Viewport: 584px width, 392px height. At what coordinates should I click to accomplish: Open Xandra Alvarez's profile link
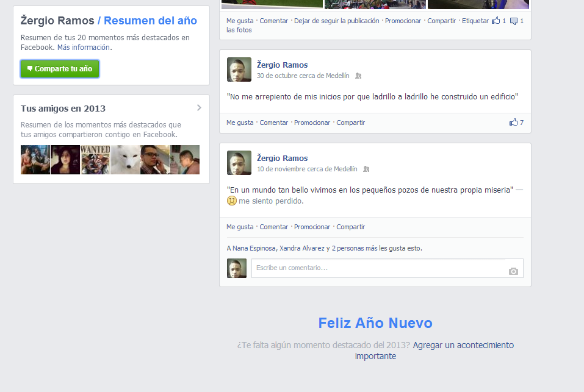[x=302, y=248]
